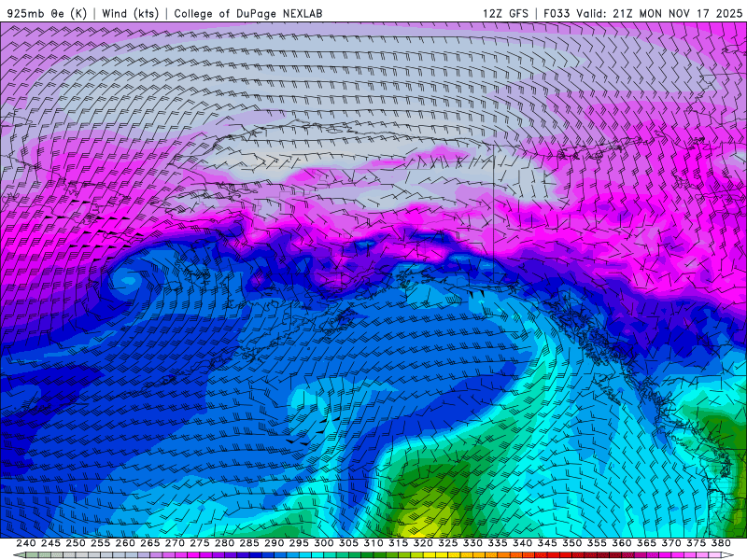Click the 'F033' forecast hour label
Viewport: 747px width, 560px height.
557,13
